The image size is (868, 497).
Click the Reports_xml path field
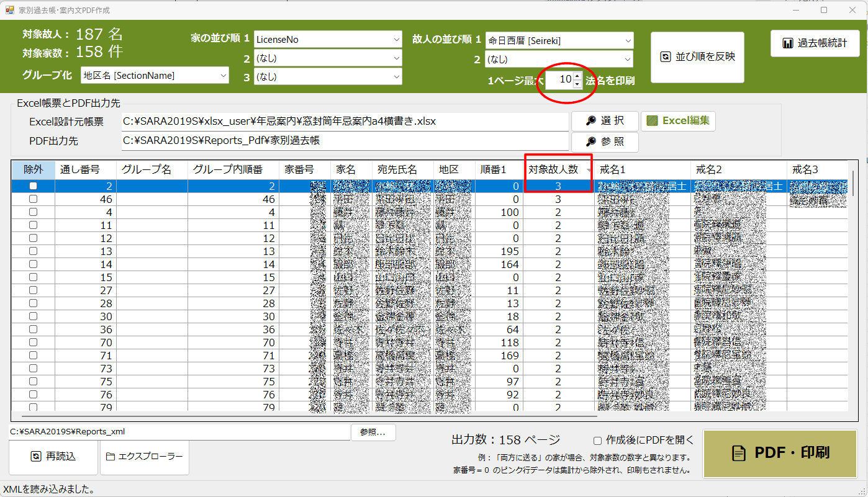pyautogui.click(x=179, y=432)
